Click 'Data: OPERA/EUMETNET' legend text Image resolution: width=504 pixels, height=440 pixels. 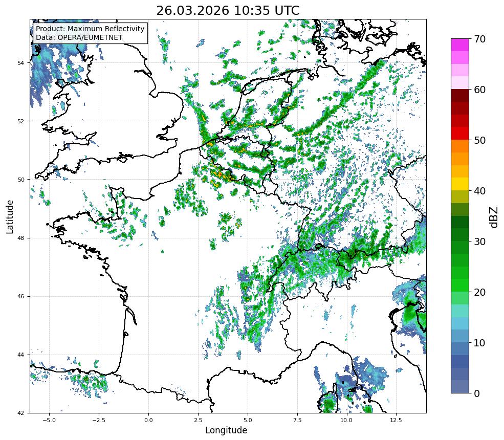[79, 37]
